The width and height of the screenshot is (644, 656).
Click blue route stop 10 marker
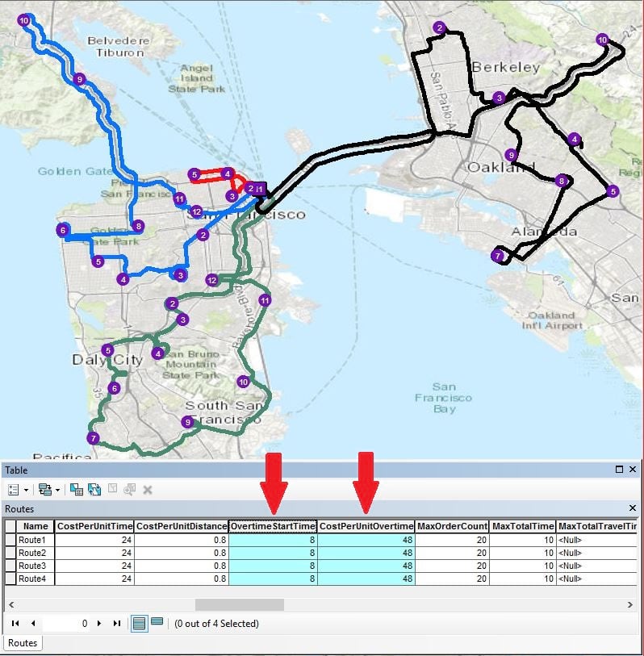pos(24,20)
